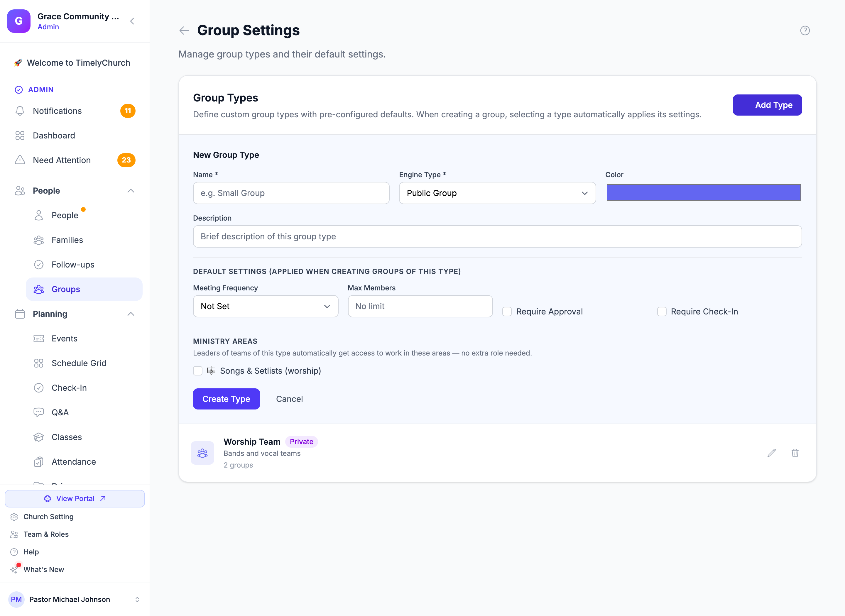Pick a color from the Color swatch
845x616 pixels.
703,193
